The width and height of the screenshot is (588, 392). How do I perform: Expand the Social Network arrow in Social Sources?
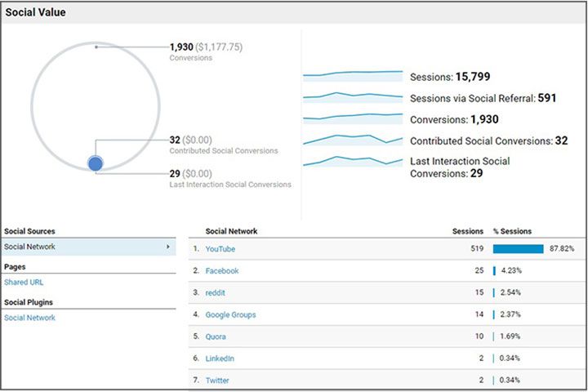[168, 247]
